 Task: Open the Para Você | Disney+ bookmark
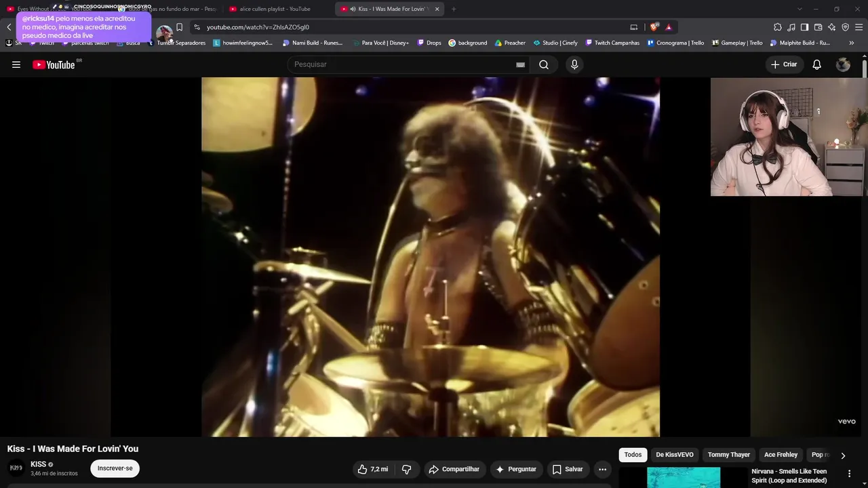click(x=380, y=43)
